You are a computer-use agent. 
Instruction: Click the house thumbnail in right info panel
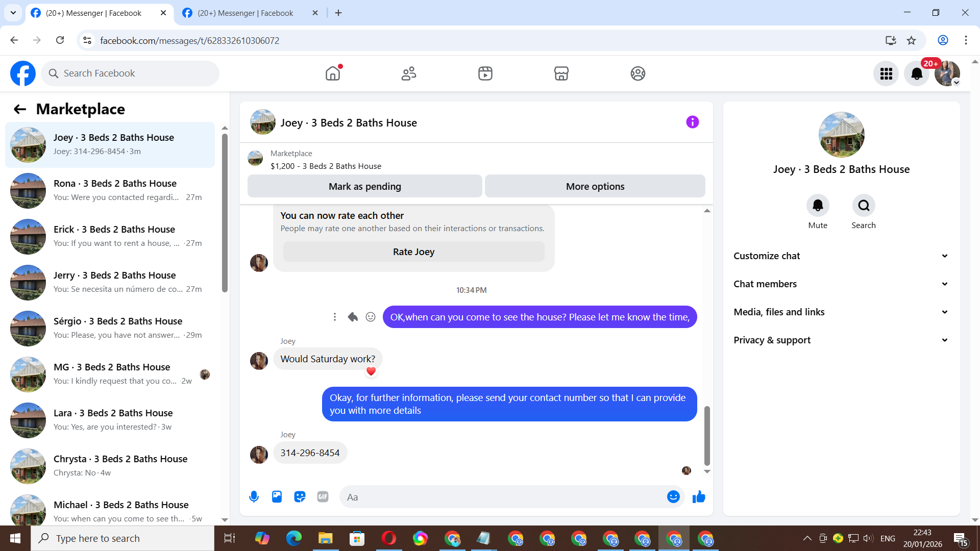coord(841,135)
